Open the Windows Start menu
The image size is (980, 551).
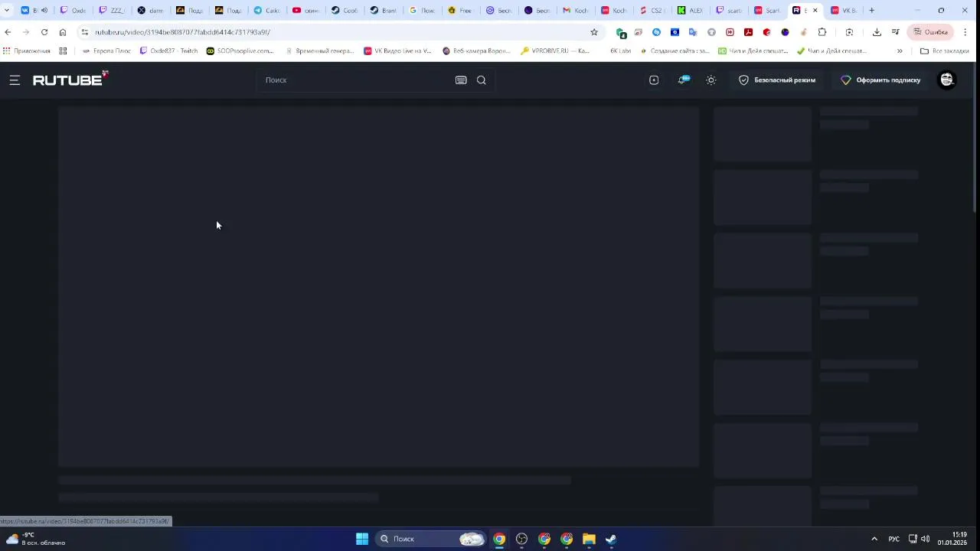coord(362,539)
